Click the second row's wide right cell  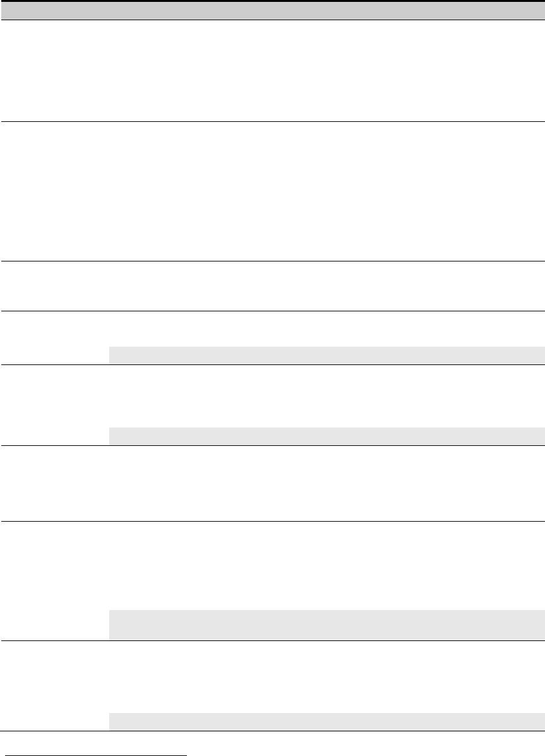tap(326, 191)
